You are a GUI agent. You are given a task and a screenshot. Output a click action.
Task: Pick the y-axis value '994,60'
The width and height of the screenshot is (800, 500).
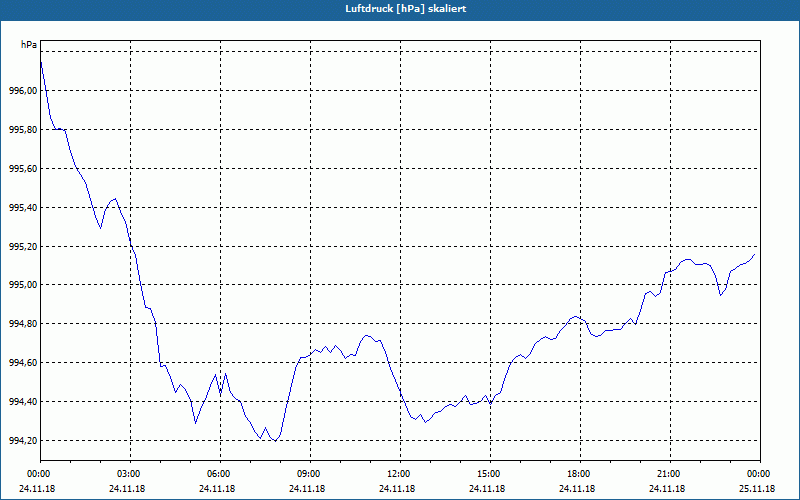point(23,363)
